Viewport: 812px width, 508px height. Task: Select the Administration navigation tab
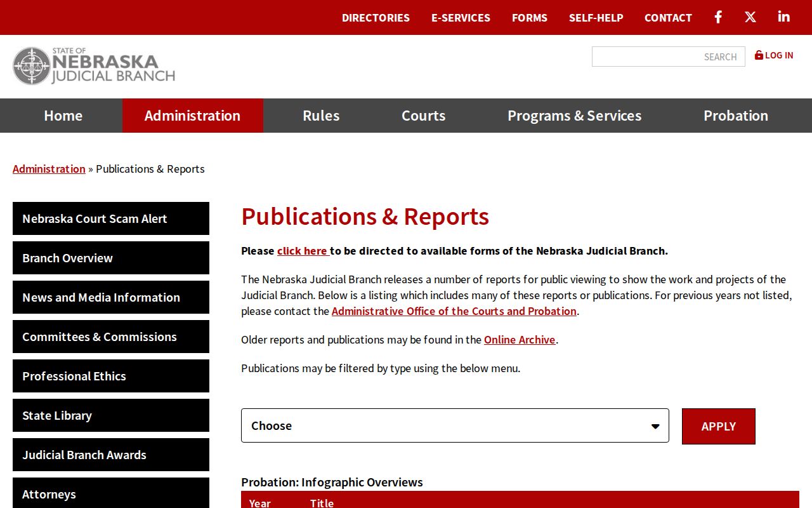tap(192, 116)
